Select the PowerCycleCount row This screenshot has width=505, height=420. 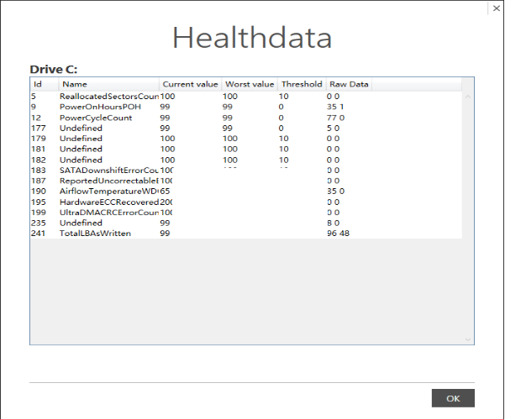click(x=246, y=118)
